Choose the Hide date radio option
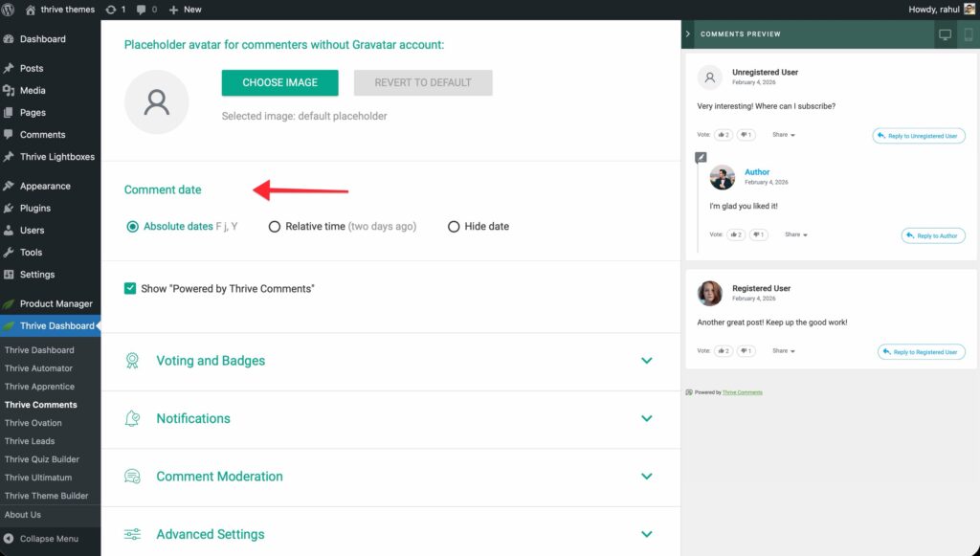 point(454,227)
